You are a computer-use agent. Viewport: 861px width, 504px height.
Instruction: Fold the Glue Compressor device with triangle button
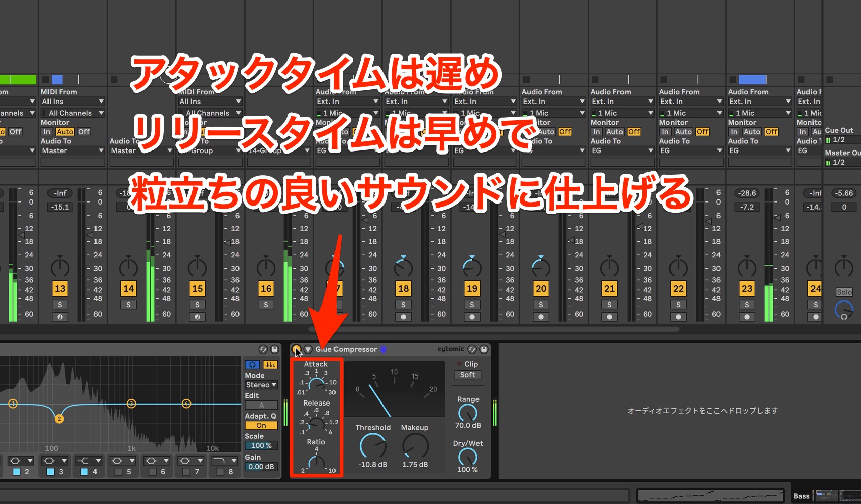(x=308, y=349)
